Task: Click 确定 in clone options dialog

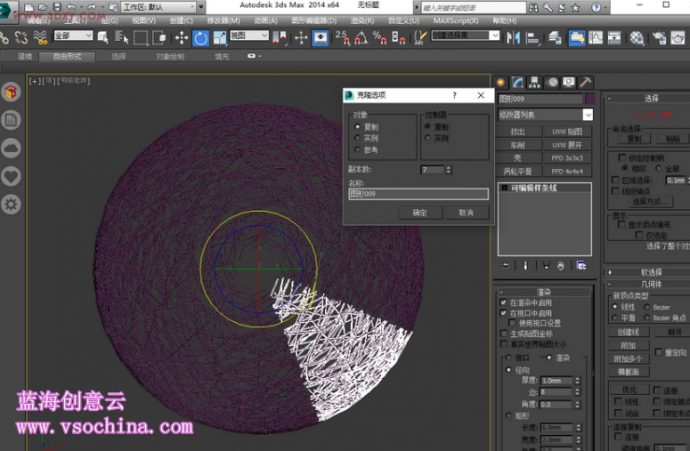Action: [x=420, y=212]
